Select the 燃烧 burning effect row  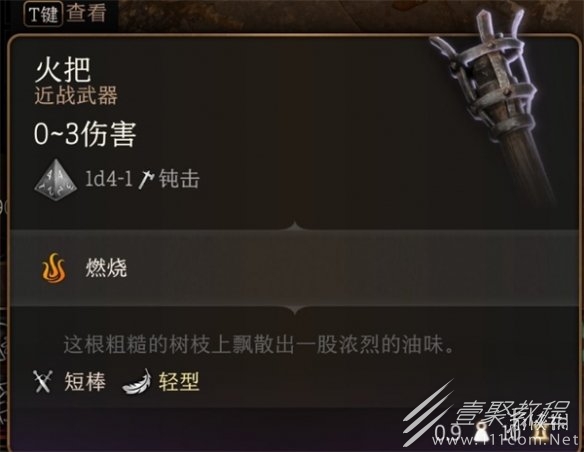[292, 268]
